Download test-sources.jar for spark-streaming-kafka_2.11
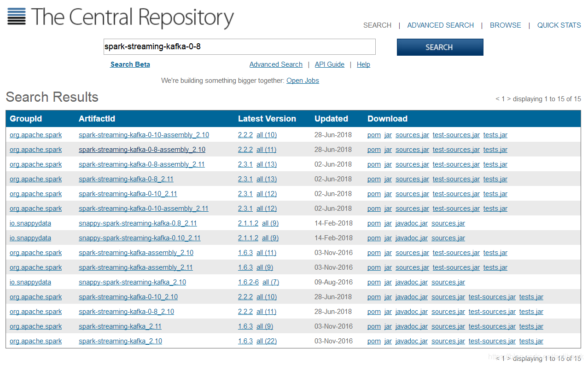Image resolution: width=588 pixels, height=365 pixels. pyautogui.click(x=492, y=326)
